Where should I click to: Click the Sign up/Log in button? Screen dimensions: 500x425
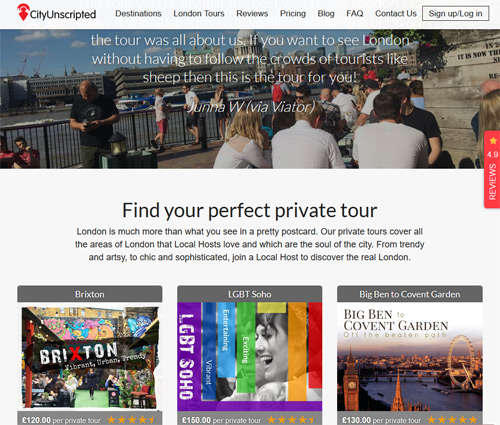click(x=455, y=14)
